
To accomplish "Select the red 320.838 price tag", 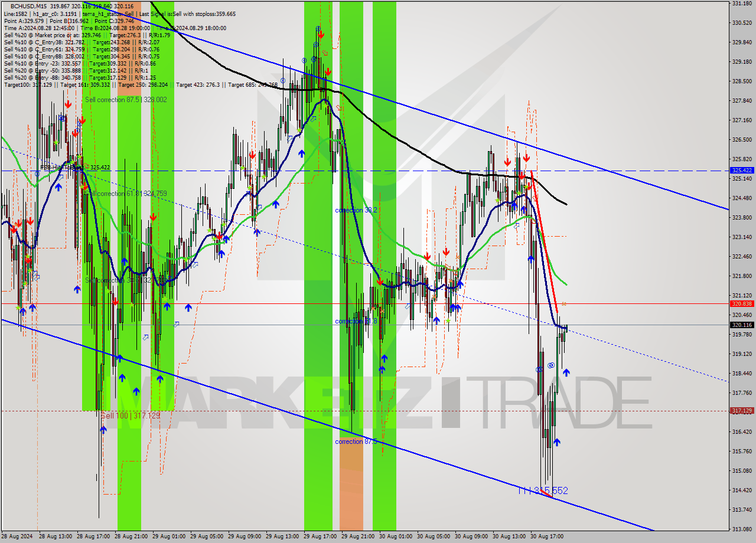I will point(742,303).
